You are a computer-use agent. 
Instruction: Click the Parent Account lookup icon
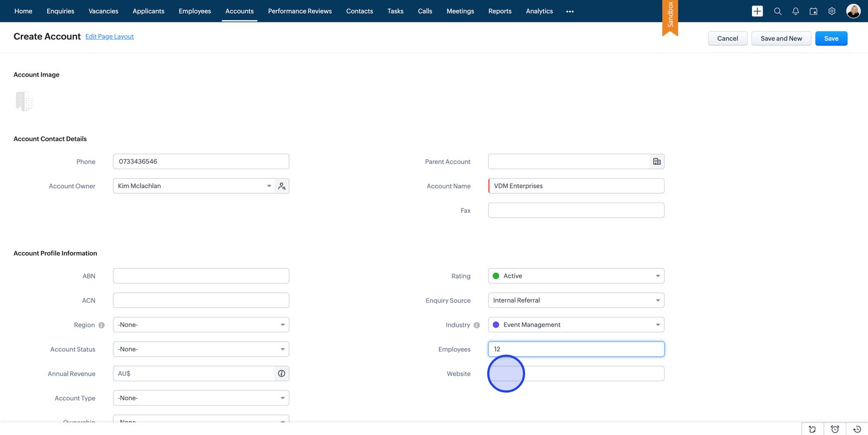click(x=657, y=161)
